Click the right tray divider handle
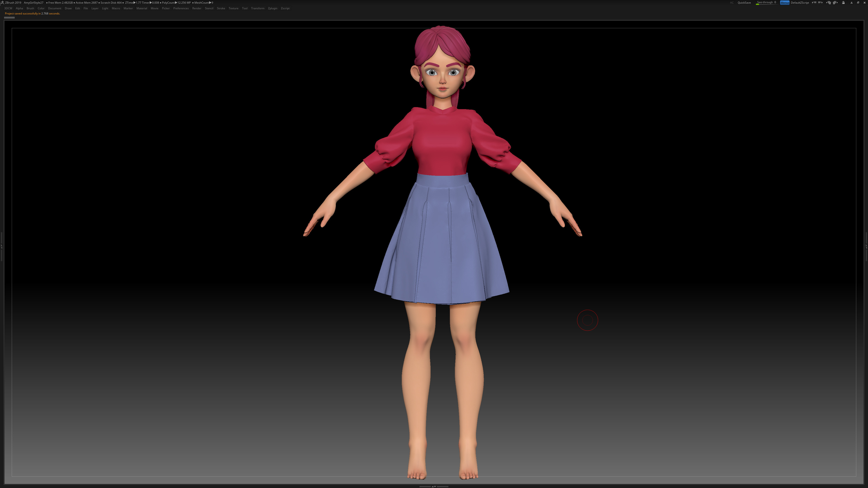Screen dimensions: 868x488 point(867,247)
